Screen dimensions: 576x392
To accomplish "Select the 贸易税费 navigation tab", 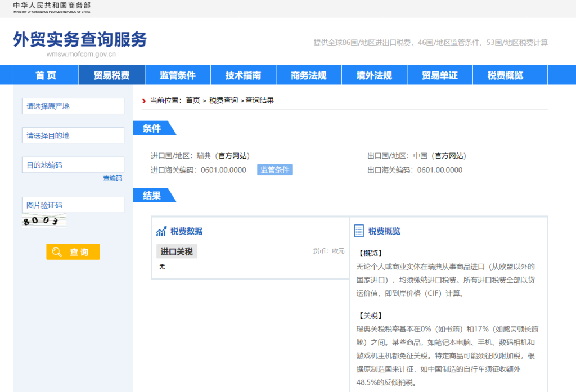I will (x=112, y=75).
